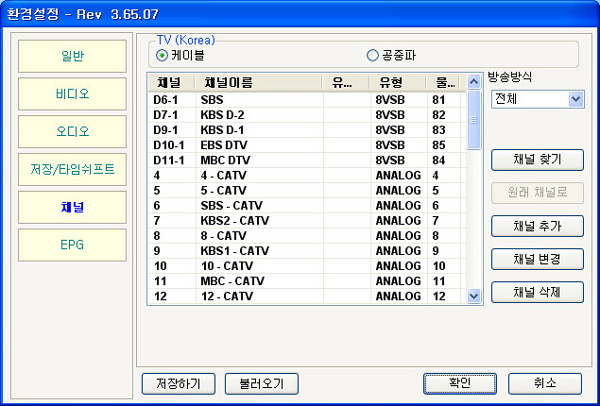Screen dimensions: 600x406
Task: Select the KBS2 - CATV channel row
Action: point(307,220)
